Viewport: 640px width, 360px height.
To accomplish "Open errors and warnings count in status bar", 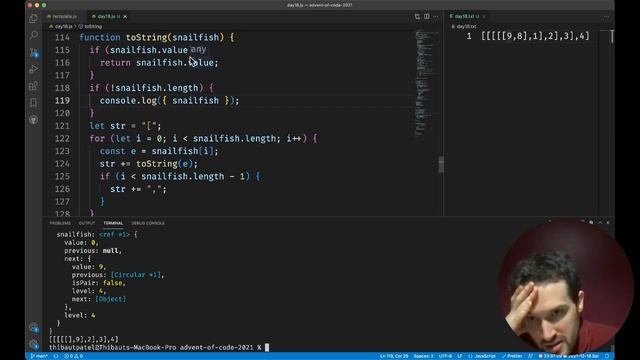I will [x=73, y=356].
